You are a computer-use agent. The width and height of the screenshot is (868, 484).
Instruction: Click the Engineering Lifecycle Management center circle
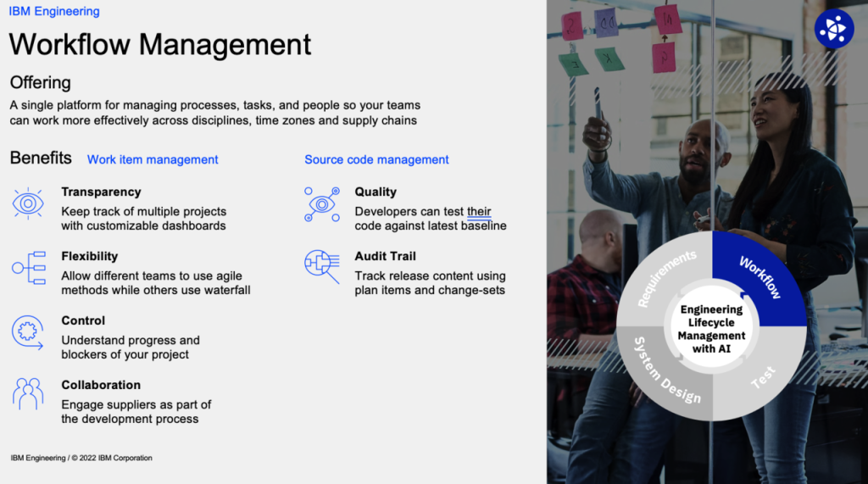point(712,328)
